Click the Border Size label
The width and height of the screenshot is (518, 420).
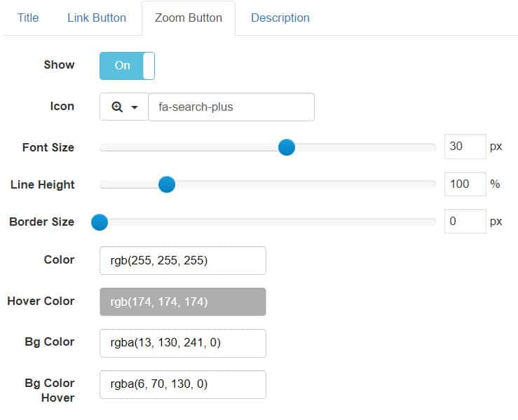[42, 222]
